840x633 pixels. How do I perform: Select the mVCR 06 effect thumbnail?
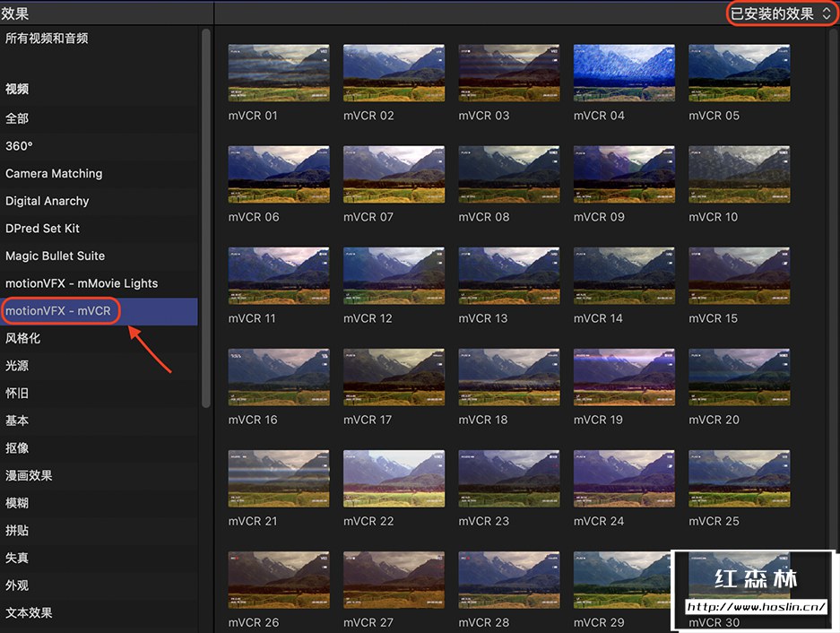pos(279,174)
